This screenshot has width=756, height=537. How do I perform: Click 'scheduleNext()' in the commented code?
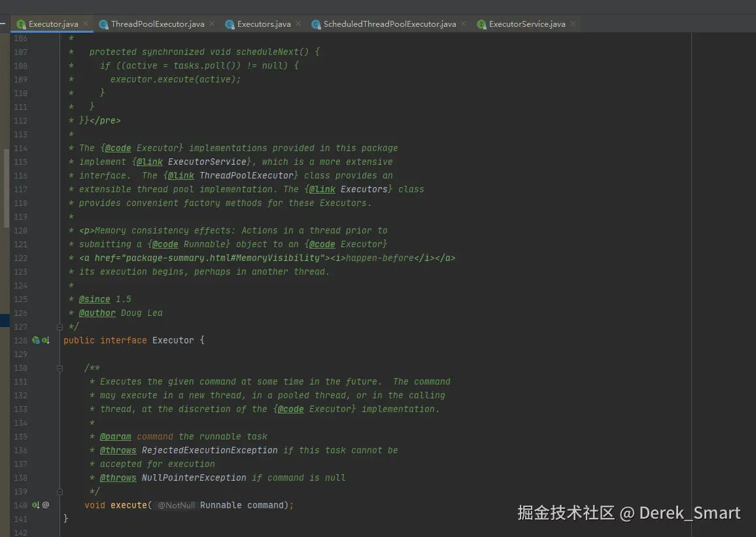273,52
